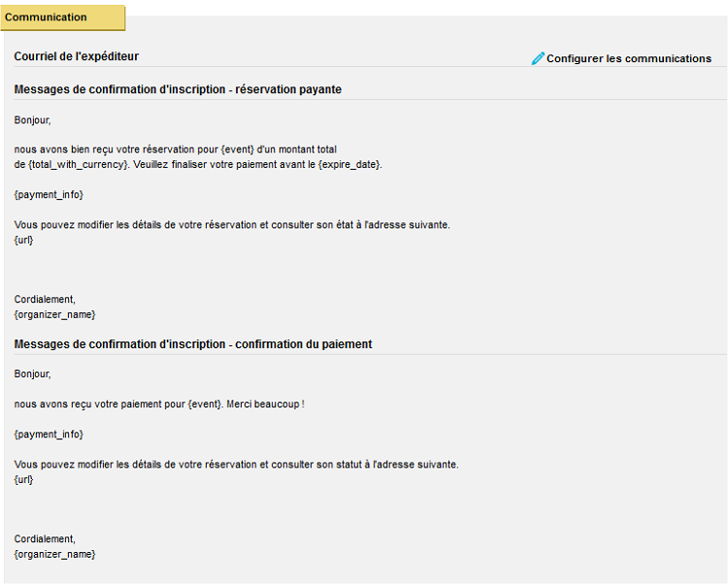Click the first Bonjour greeting line
728x584 pixels.
32,120
